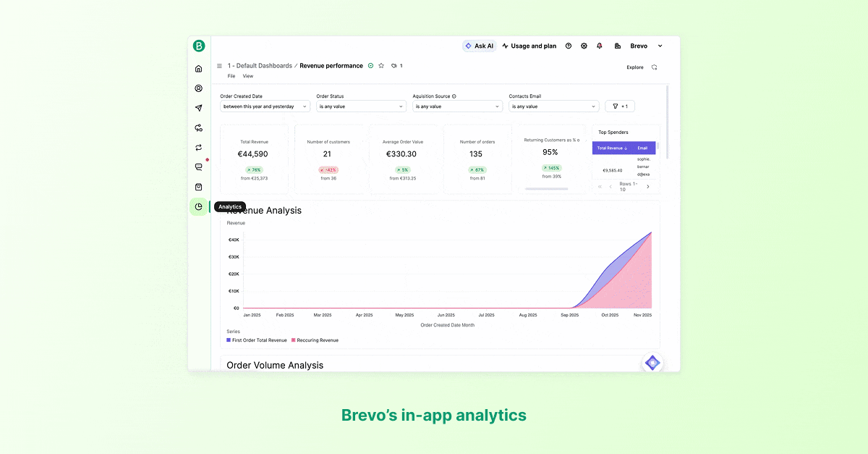868x454 pixels.
Task: Click the 135 Number of orders value
Action: coord(476,154)
